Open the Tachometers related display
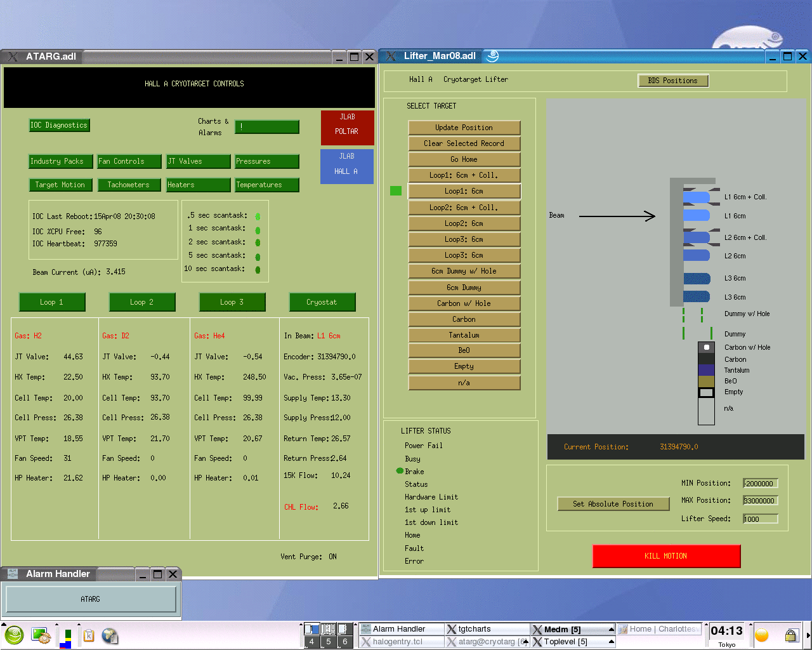 [129, 185]
